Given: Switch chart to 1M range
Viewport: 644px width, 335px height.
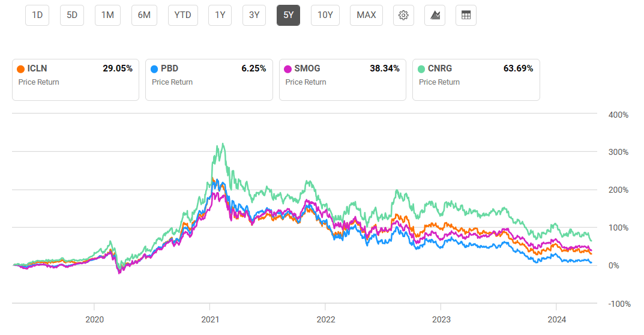Looking at the screenshot, I should (x=107, y=15).
